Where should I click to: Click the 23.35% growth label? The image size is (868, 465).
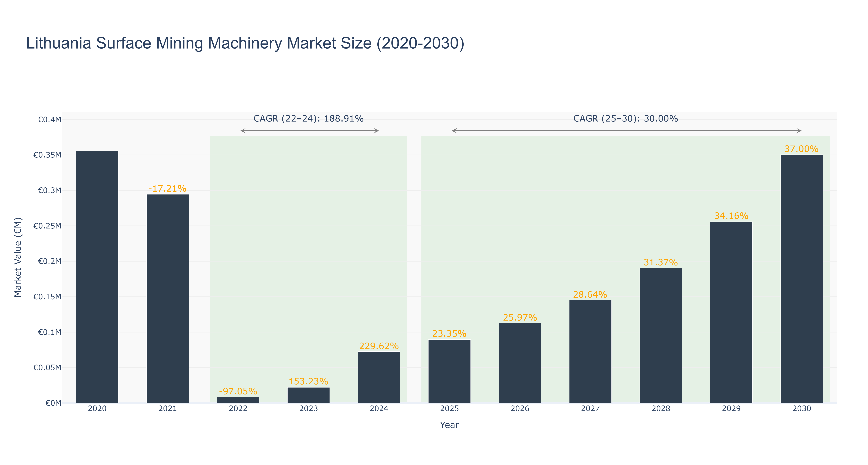(x=449, y=334)
